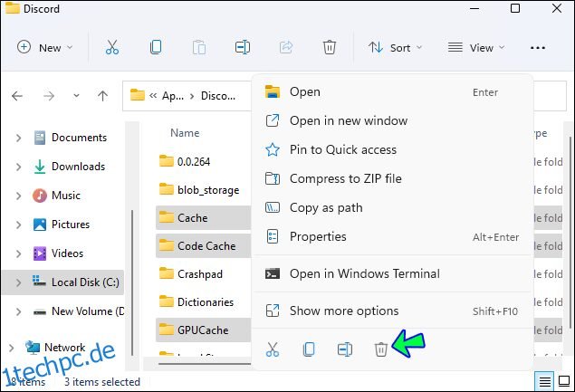Image resolution: width=575 pixels, height=392 pixels.
Task: Select the blob_storage folder name
Action: pyautogui.click(x=208, y=190)
